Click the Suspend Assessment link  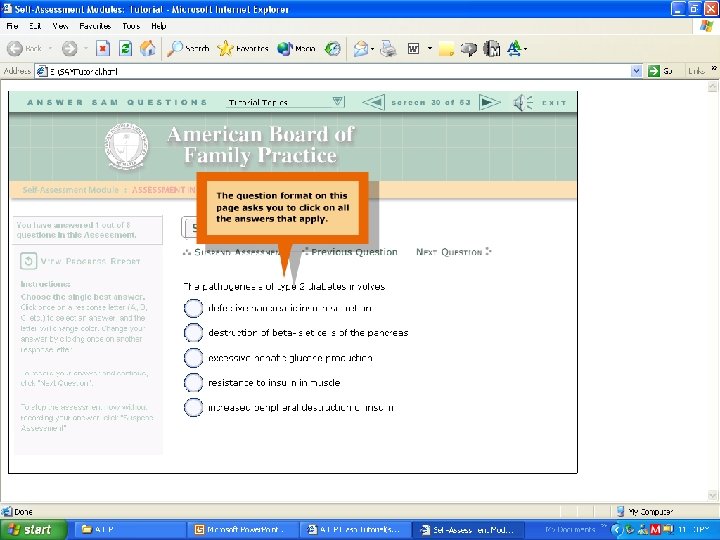coord(232,252)
